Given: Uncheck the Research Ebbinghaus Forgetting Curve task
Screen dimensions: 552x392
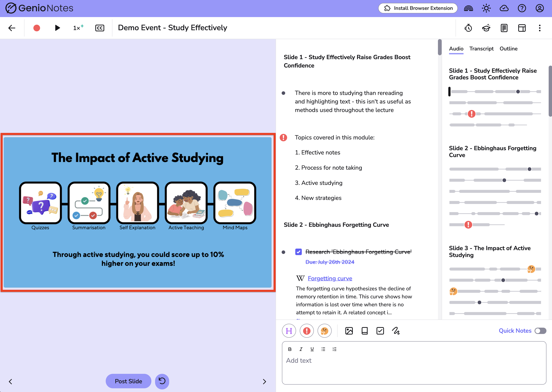Looking at the screenshot, I should click(298, 252).
